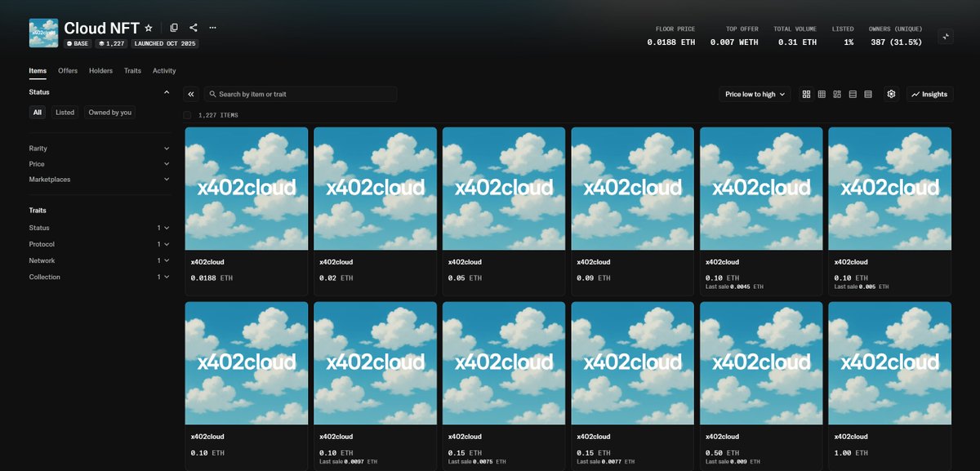Select the Owned by you status filter

coord(110,113)
